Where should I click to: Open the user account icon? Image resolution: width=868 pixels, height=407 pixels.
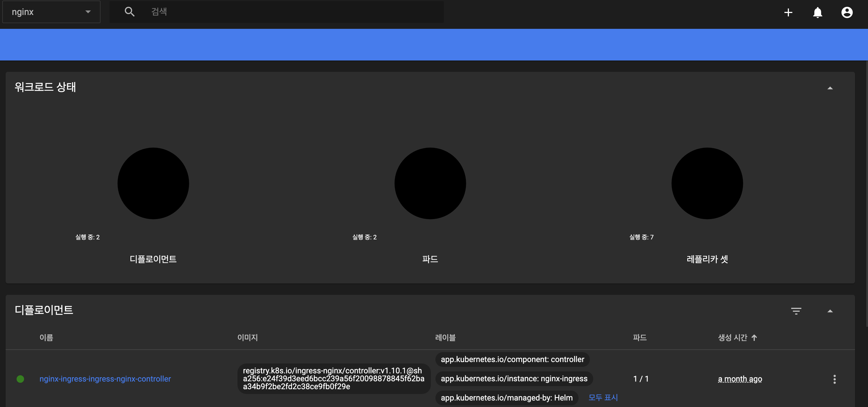pos(847,12)
